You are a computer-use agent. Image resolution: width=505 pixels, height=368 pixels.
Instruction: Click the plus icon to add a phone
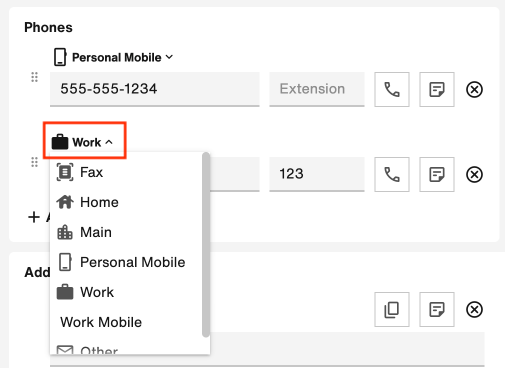pyautogui.click(x=34, y=217)
